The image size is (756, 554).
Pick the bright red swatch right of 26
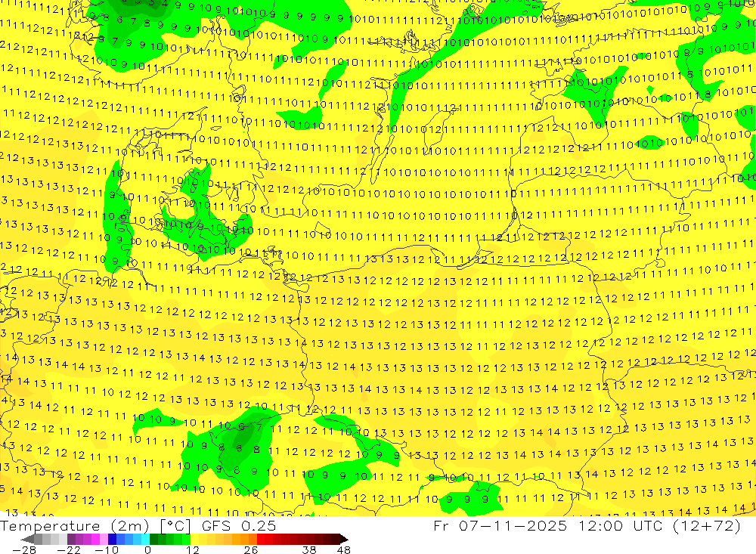(261, 539)
